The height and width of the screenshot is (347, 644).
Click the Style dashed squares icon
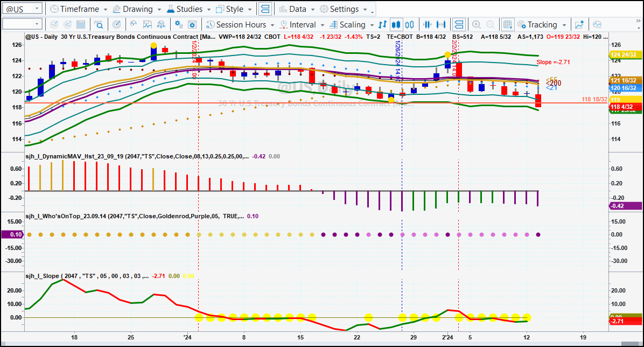coord(220,9)
